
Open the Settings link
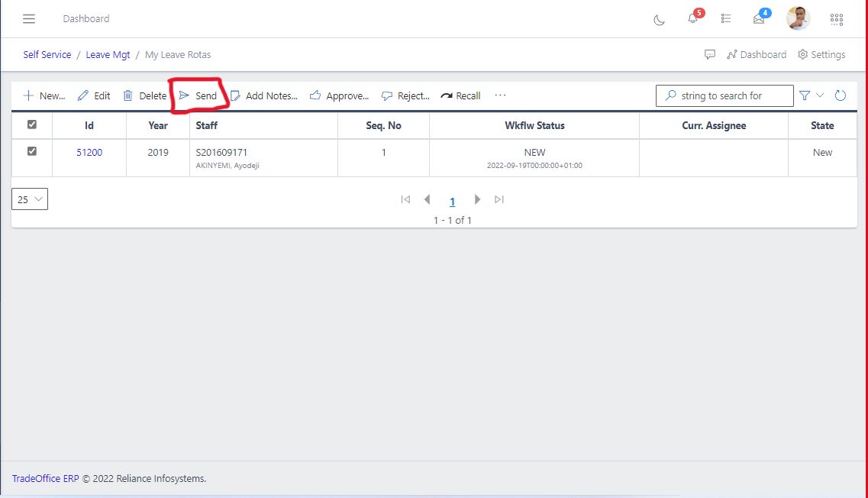[821, 55]
